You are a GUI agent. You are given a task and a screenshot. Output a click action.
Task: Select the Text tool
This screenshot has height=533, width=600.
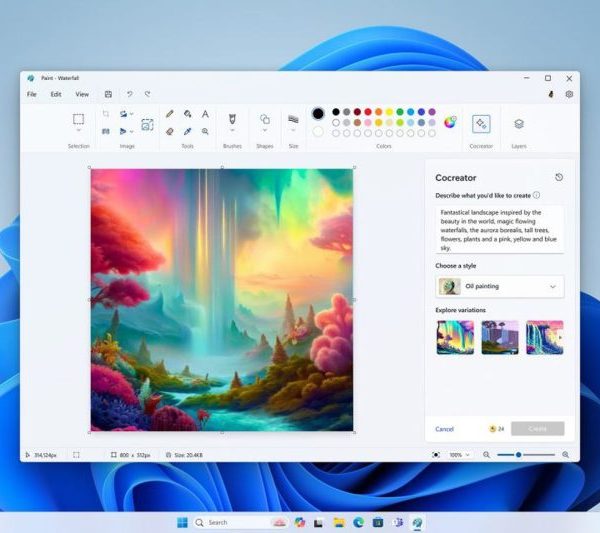click(x=205, y=114)
